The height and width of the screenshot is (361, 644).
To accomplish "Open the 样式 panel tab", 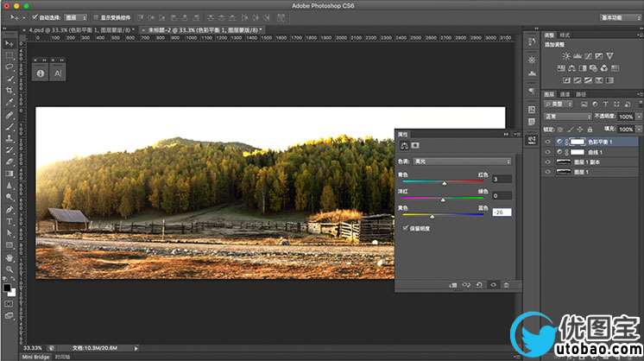I will point(565,35).
